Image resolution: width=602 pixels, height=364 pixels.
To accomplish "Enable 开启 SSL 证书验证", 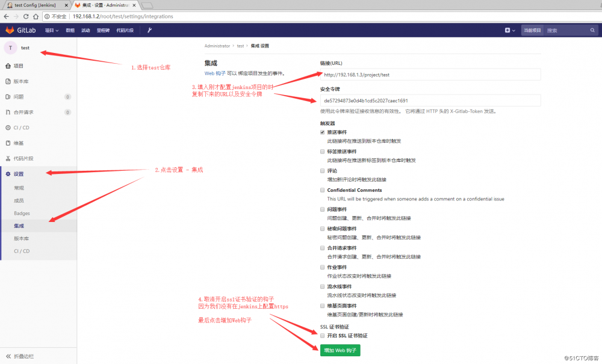I will click(x=323, y=336).
